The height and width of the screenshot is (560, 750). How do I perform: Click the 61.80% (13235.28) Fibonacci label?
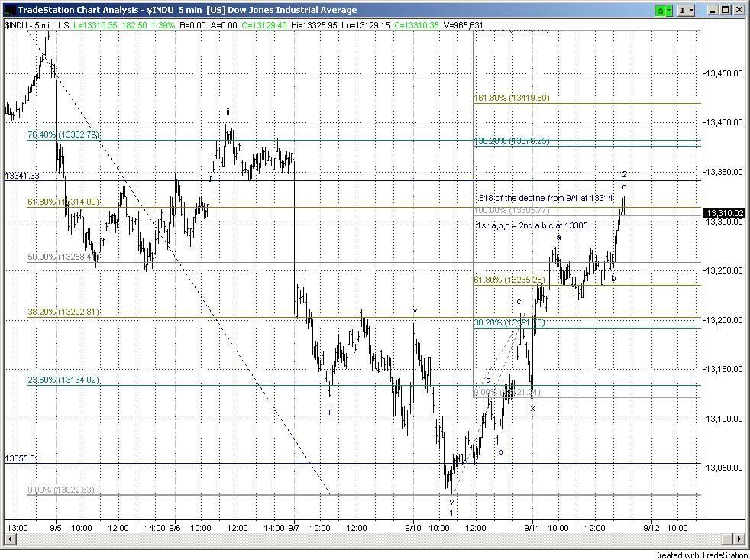(x=509, y=280)
